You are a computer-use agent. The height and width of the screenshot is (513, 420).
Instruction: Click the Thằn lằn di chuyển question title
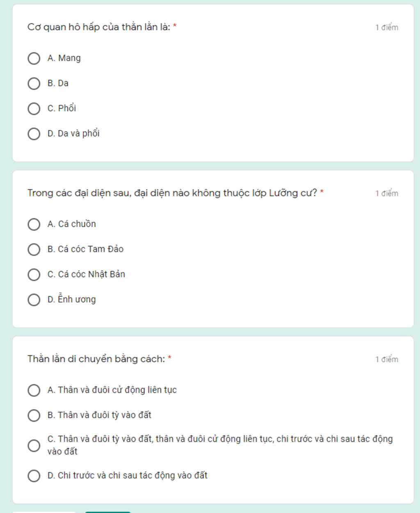pos(96,359)
